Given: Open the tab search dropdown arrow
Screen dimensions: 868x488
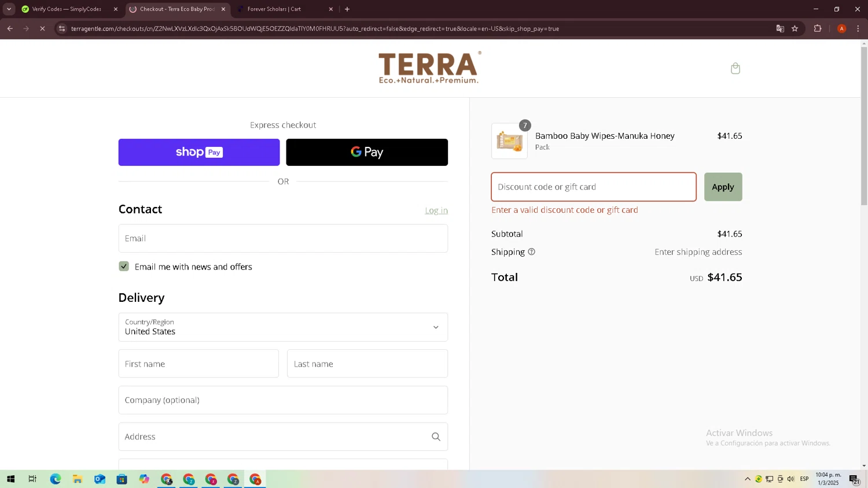Looking at the screenshot, I should click(x=9, y=9).
